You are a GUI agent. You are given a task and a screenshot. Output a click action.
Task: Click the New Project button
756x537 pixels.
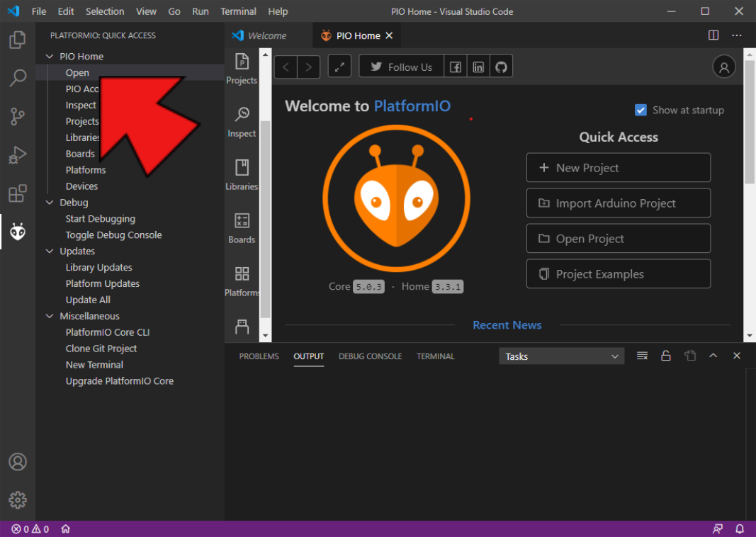click(x=618, y=168)
